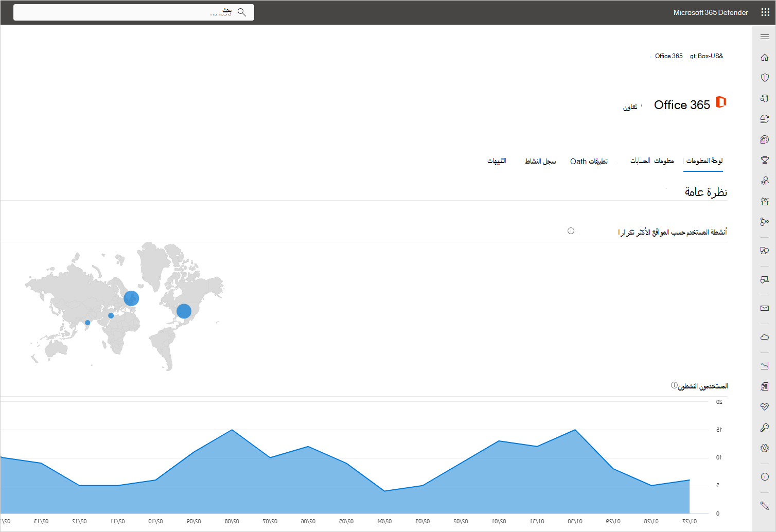Open the التنبيهات tab

tap(497, 161)
